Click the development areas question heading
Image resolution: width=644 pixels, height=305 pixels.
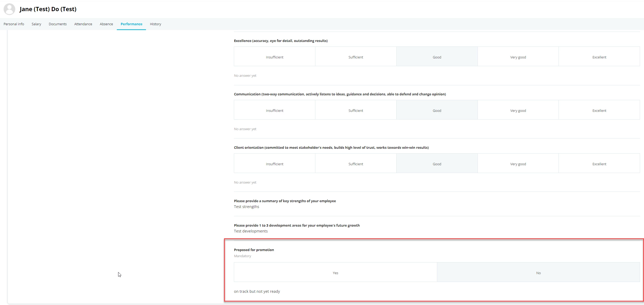[x=297, y=225]
